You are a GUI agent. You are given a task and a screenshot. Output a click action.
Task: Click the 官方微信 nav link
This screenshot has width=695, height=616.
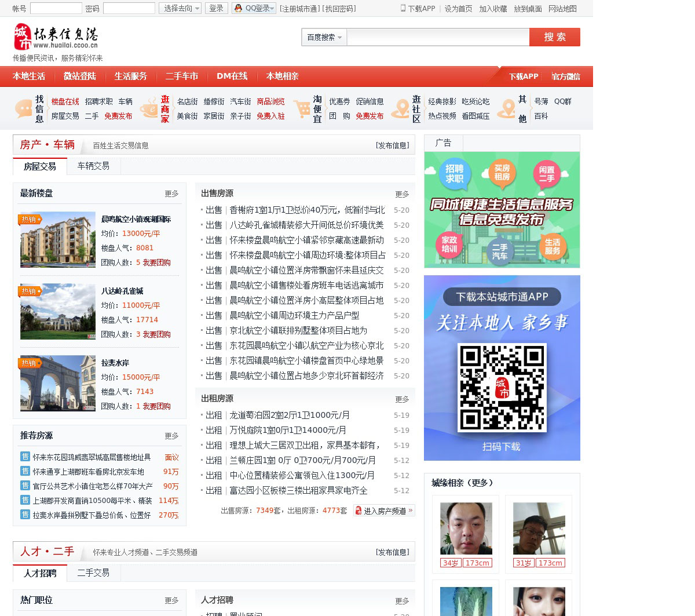click(566, 76)
